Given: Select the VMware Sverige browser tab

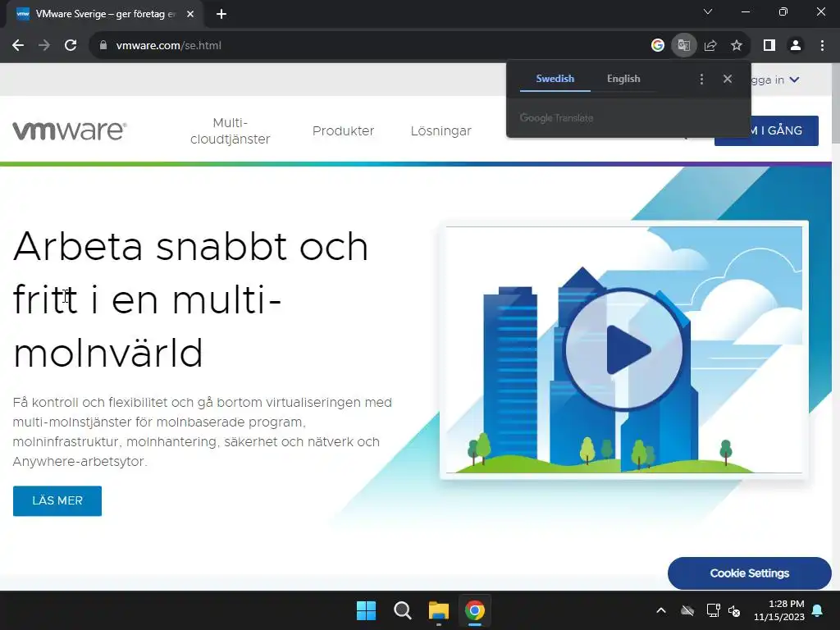Looking at the screenshot, I should pos(104,14).
